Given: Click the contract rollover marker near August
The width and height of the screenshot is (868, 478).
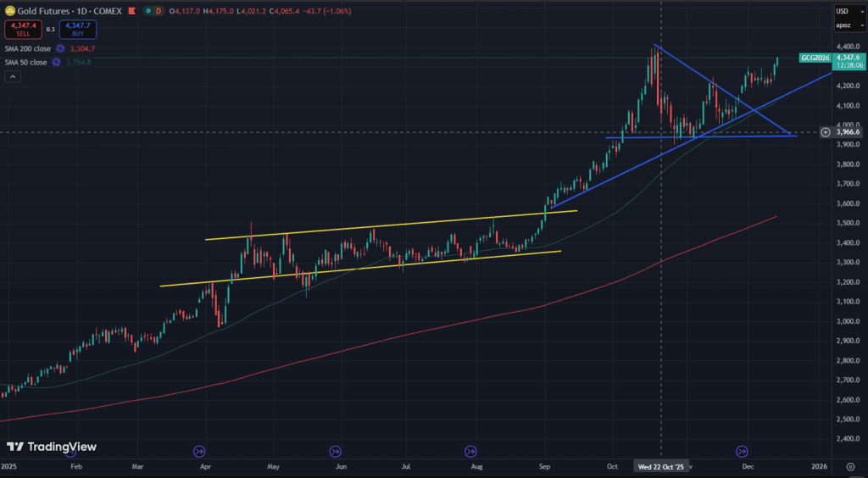Looking at the screenshot, I should pos(470,451).
